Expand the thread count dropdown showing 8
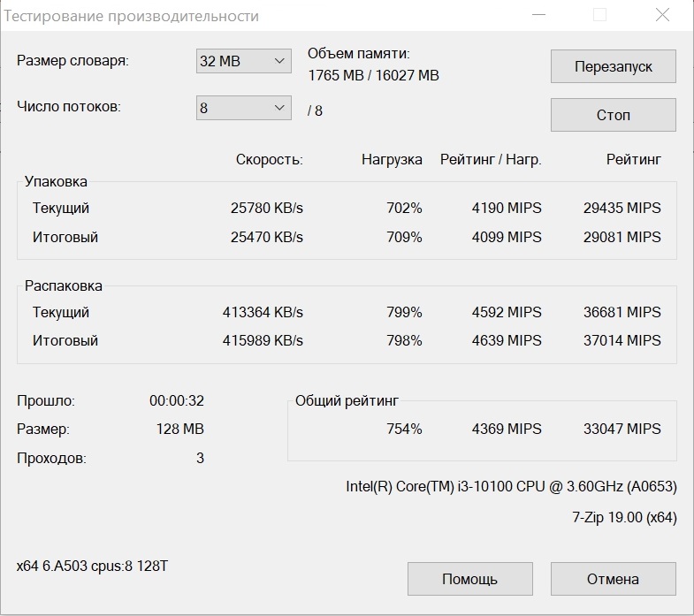The width and height of the screenshot is (694, 616). pyautogui.click(x=243, y=108)
